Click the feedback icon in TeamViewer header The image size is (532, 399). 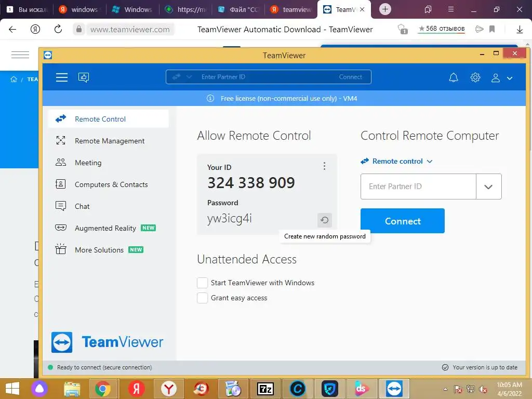[x=84, y=77]
